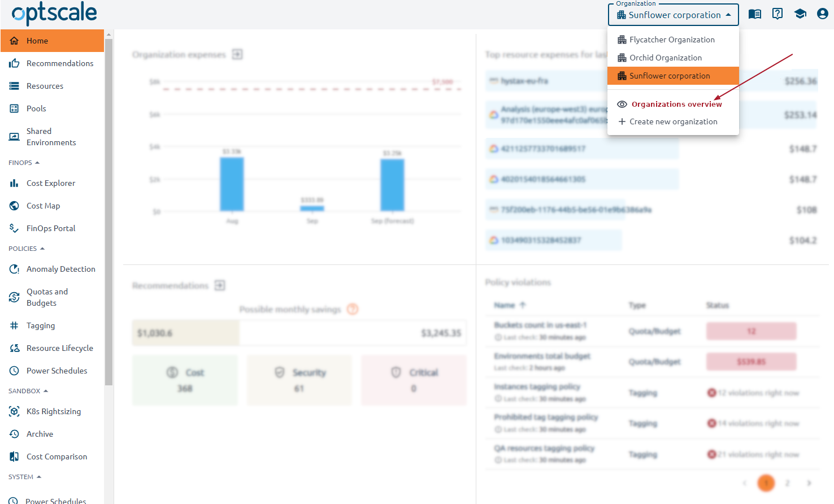Click the Tagging hash icon
This screenshot has height=504, width=834.
coord(14,325)
